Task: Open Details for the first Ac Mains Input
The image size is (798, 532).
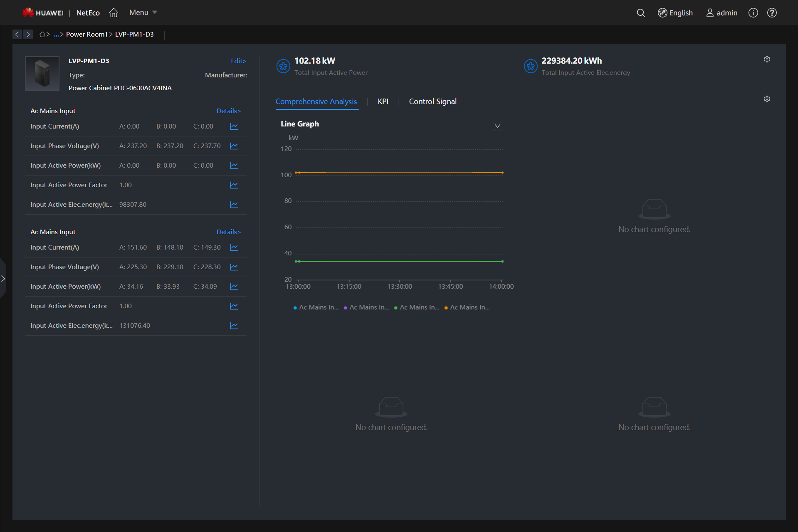Action: pos(228,111)
